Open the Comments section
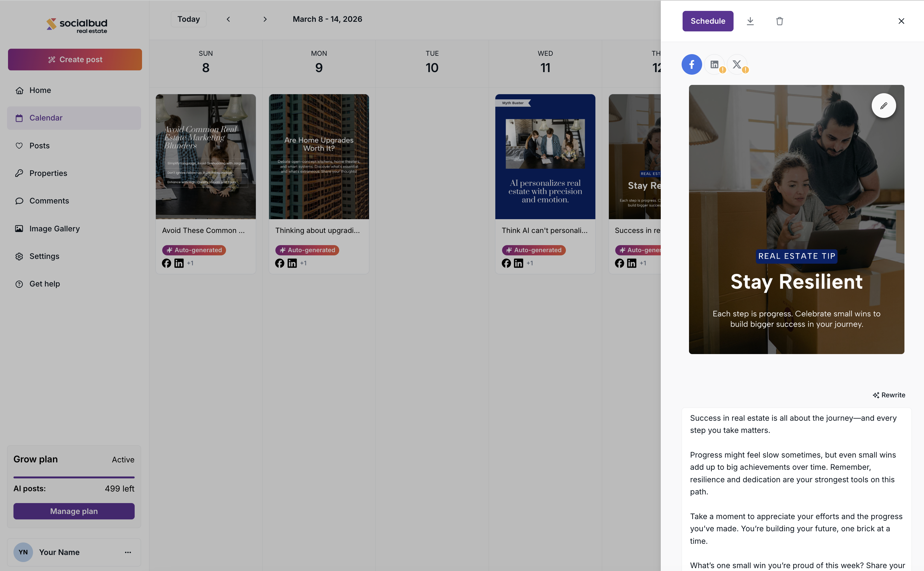Viewport: 924px width, 571px height. pyautogui.click(x=49, y=201)
